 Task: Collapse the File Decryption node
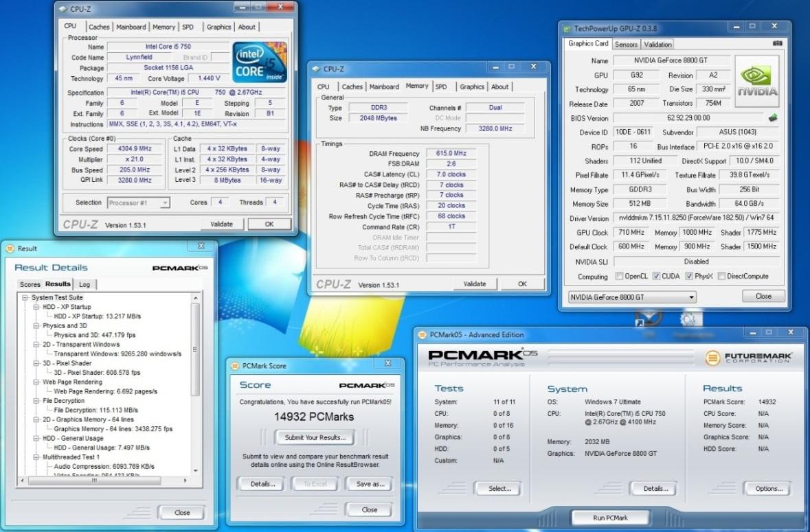coord(36,400)
